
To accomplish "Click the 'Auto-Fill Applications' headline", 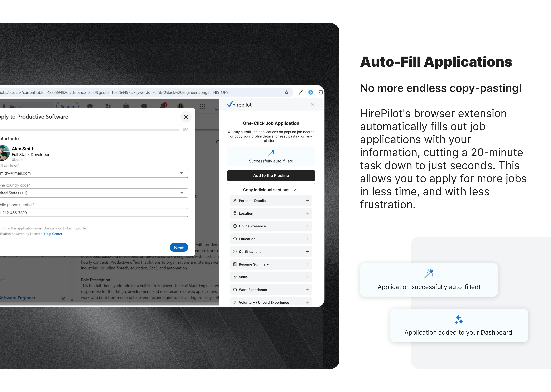I will click(x=436, y=62).
